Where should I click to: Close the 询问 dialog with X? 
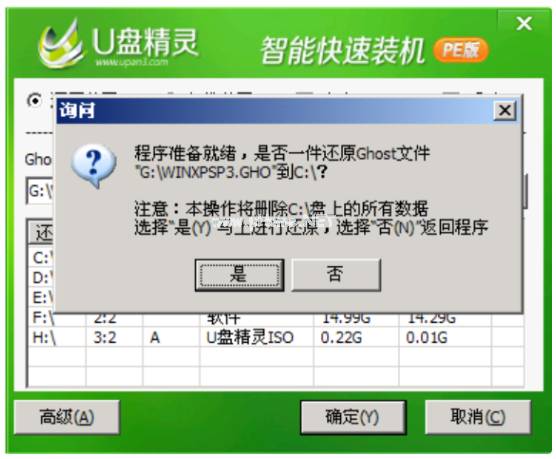tap(505, 110)
